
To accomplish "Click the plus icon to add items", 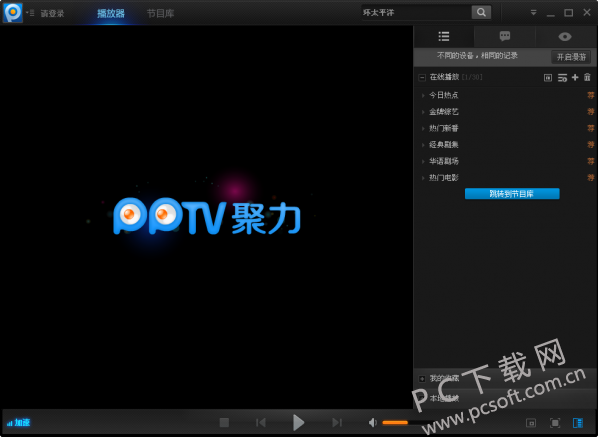I will pyautogui.click(x=575, y=77).
